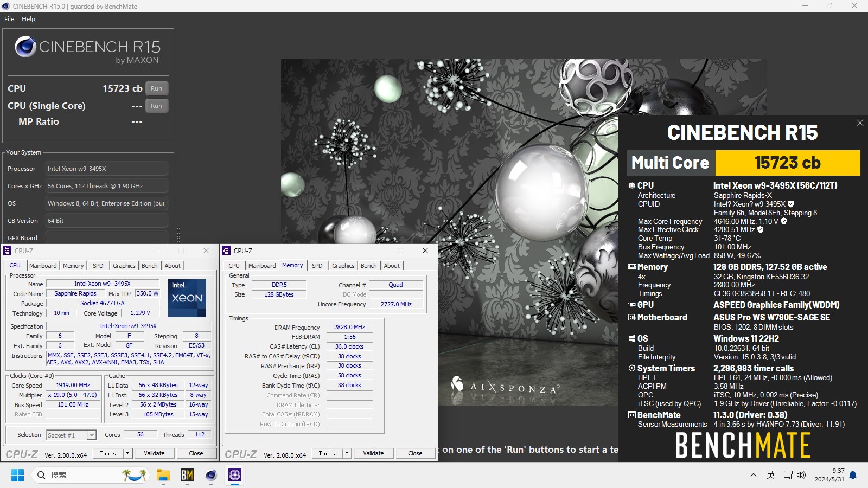Click the Intel Xeon logo image
Image resolution: width=868 pixels, height=488 pixels.
187,298
